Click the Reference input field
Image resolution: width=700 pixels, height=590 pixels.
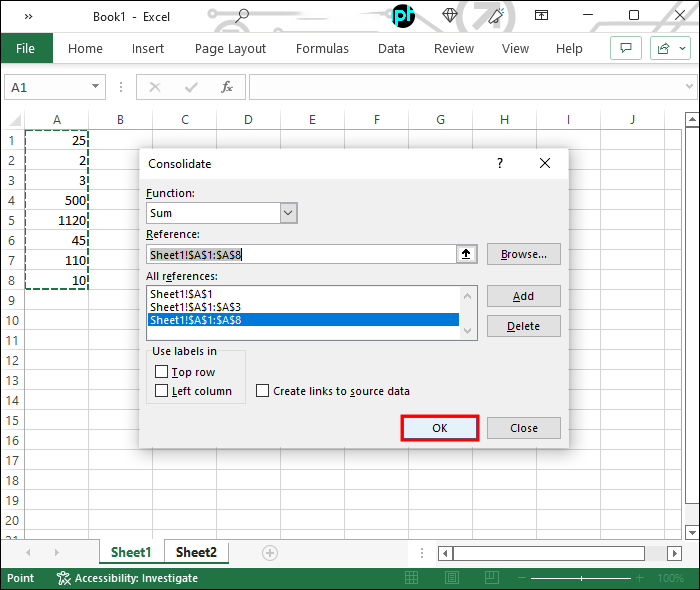301,254
